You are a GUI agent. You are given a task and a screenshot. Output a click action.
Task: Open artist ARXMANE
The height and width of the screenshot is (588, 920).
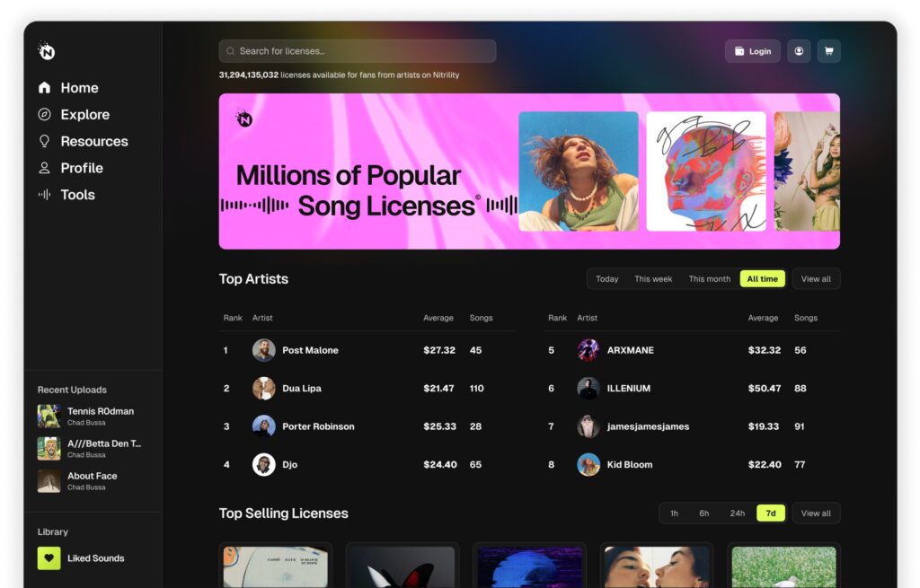pyautogui.click(x=630, y=350)
